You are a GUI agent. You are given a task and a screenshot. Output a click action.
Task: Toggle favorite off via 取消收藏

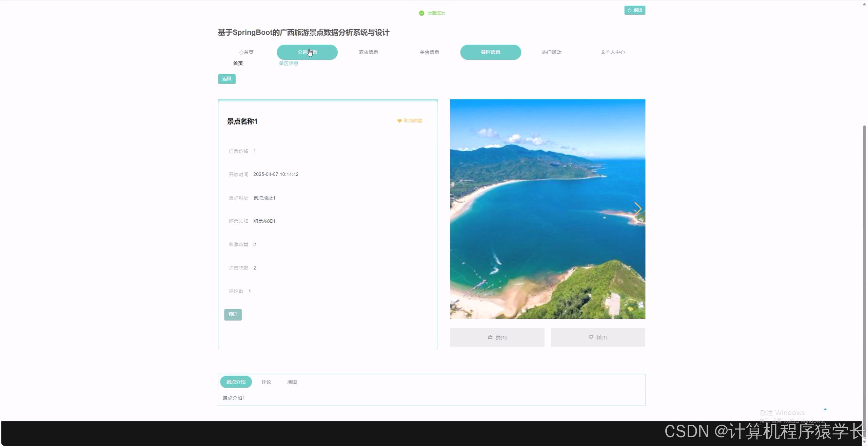pyautogui.click(x=412, y=120)
